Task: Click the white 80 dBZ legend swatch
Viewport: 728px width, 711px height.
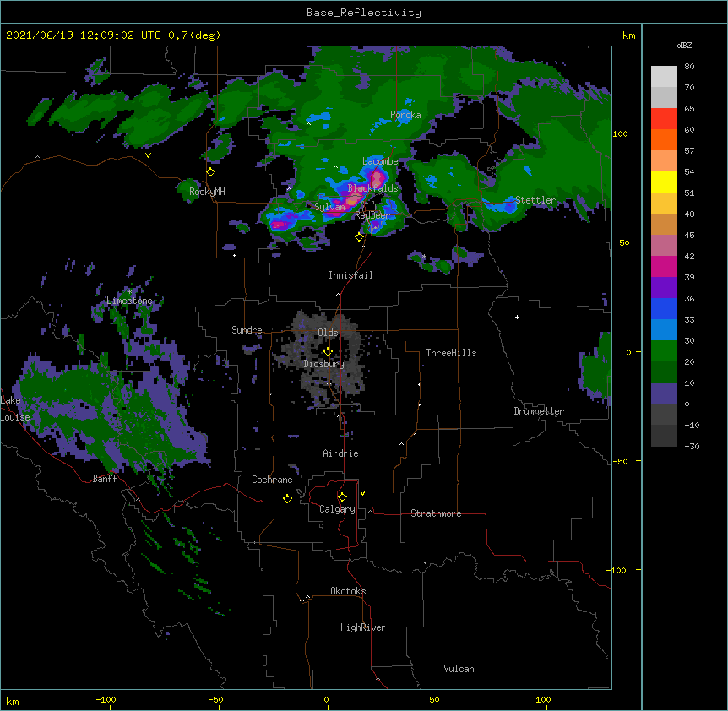Action: (x=664, y=77)
